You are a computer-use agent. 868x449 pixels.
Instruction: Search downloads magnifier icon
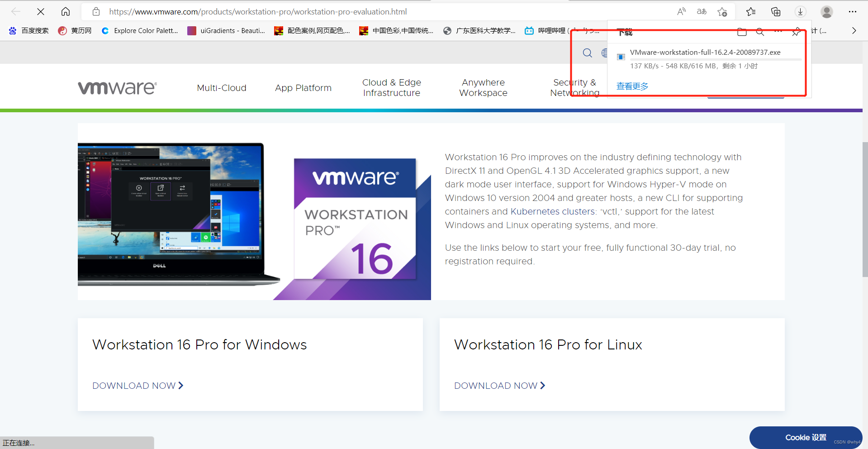tap(760, 32)
